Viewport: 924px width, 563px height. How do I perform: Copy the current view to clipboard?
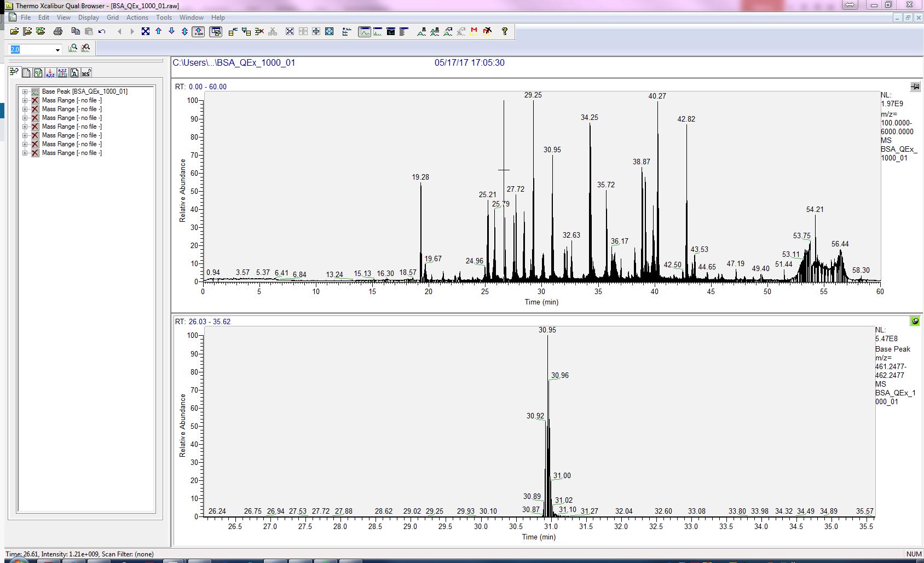(76, 31)
